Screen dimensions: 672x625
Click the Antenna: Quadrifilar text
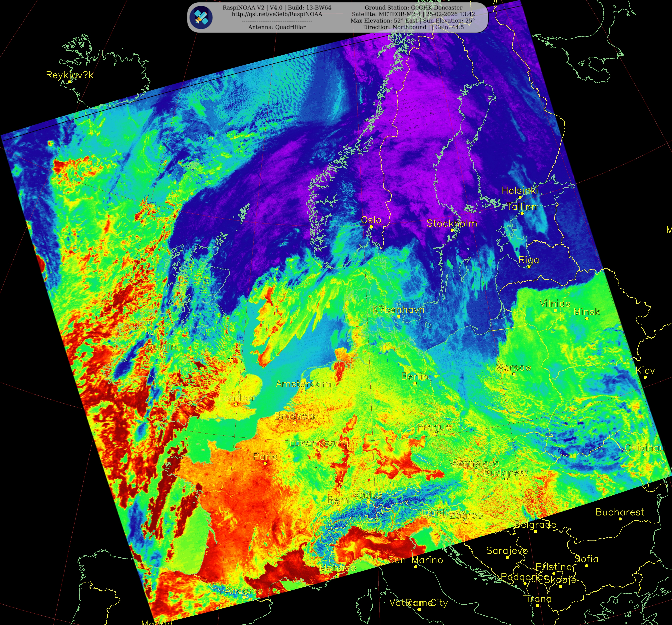point(277,27)
